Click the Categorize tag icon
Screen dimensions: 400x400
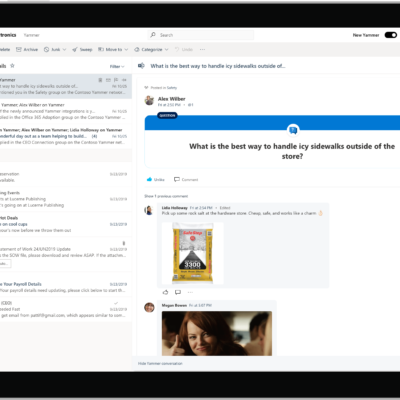click(x=137, y=49)
